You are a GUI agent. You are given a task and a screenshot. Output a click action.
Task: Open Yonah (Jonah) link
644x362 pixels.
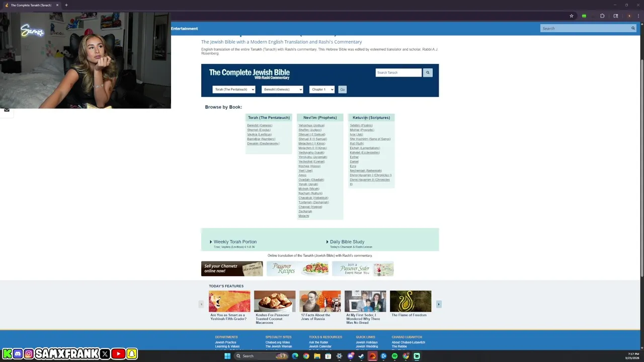pyautogui.click(x=308, y=184)
